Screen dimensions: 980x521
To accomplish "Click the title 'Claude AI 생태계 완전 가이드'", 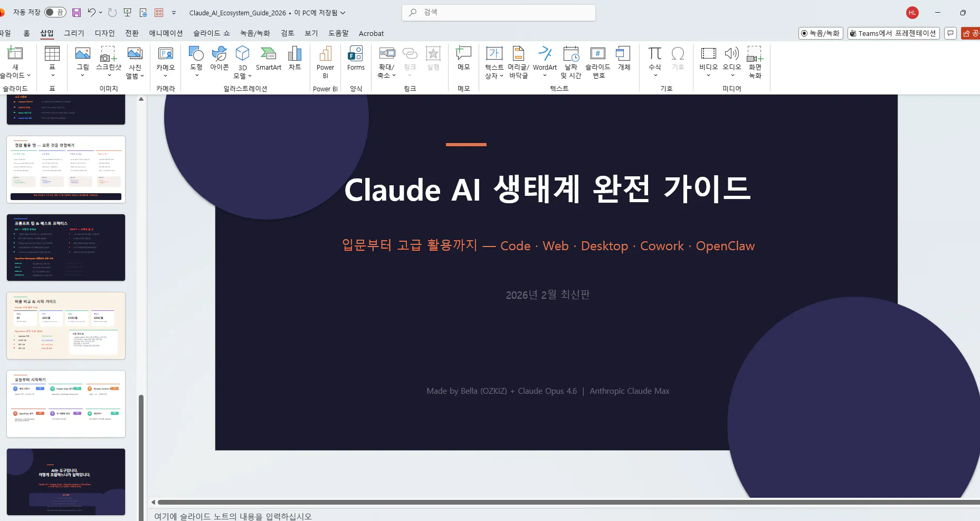I will (x=547, y=190).
